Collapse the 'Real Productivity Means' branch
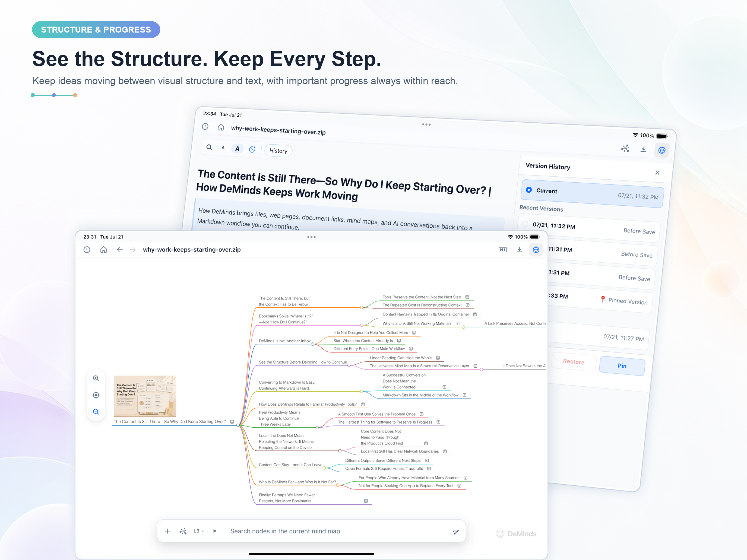The height and width of the screenshot is (560, 747). [317, 428]
